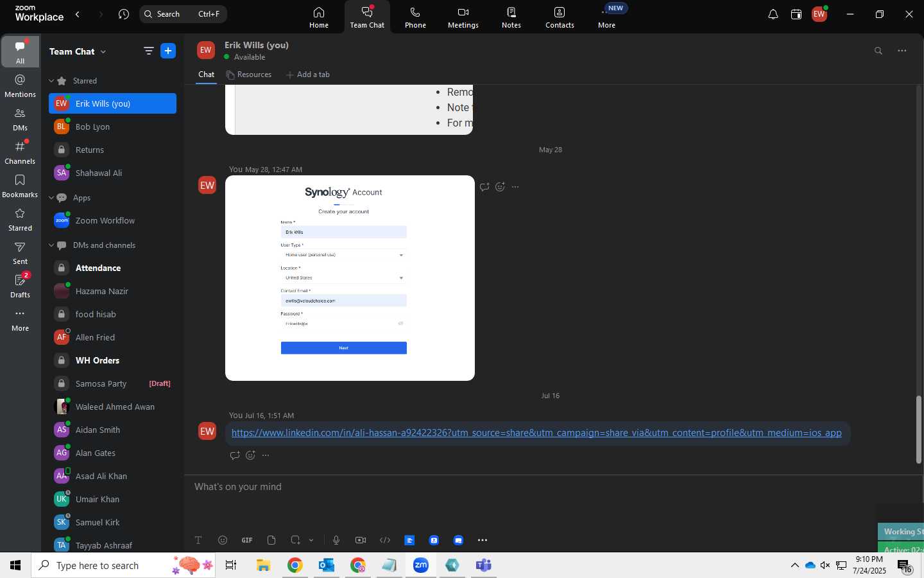Open the More apps menu
This screenshot has width=924, height=578.
[607, 17]
